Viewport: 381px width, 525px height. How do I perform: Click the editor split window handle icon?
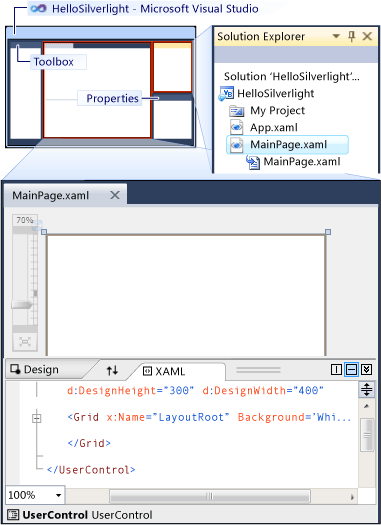coord(367,389)
